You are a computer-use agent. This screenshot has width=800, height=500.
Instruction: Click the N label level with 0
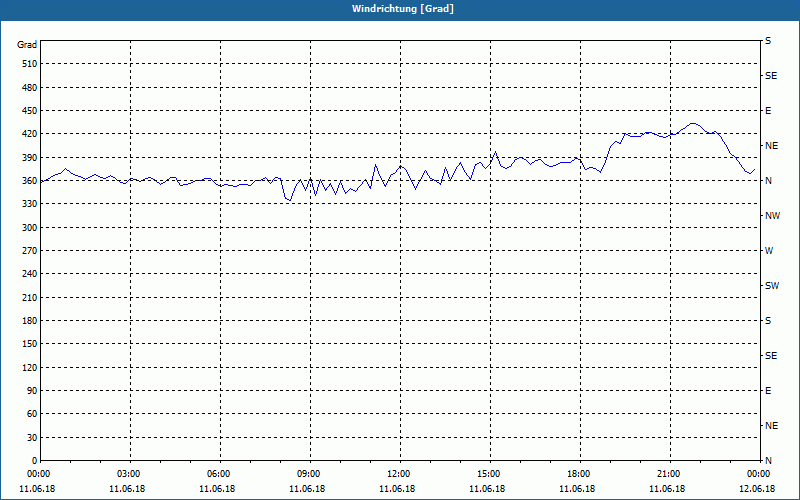[x=768, y=461]
